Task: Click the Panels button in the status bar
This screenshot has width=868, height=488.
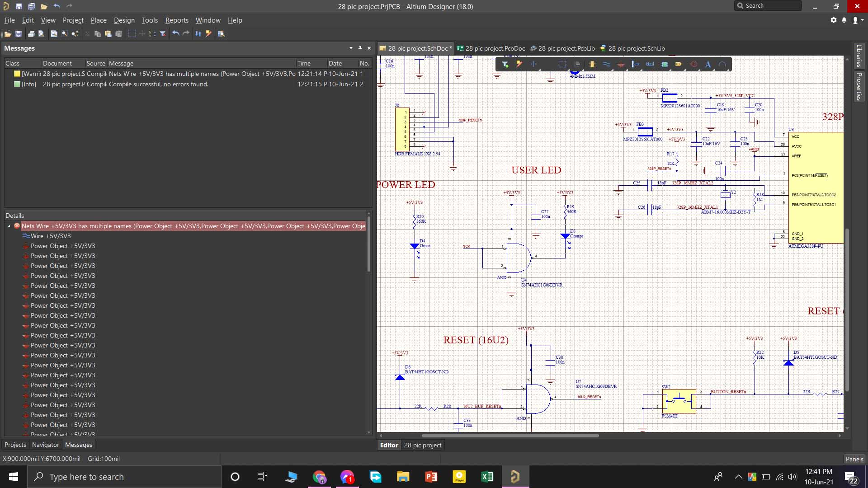Action: (854, 459)
